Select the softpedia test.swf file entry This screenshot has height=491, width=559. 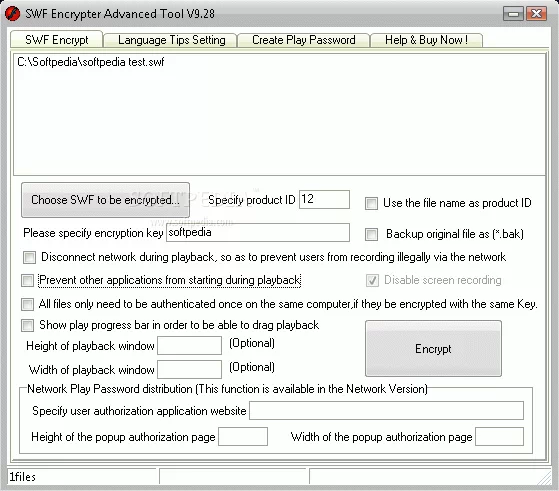(x=91, y=62)
